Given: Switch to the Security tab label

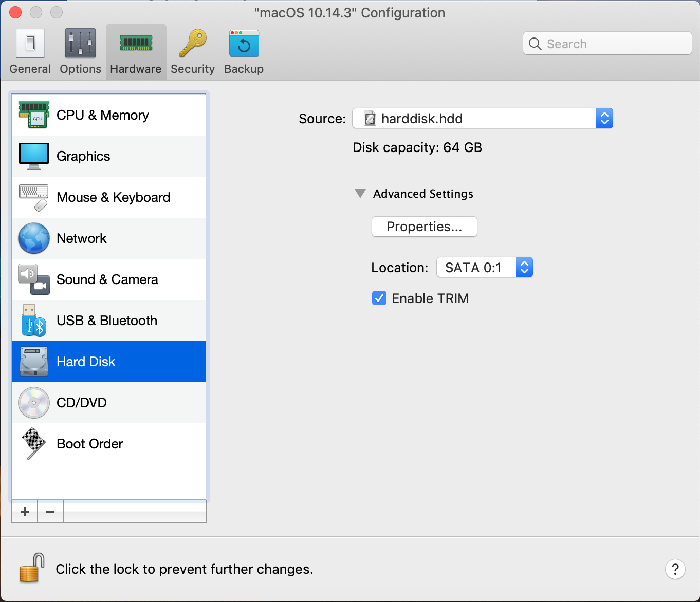Looking at the screenshot, I should (x=193, y=69).
